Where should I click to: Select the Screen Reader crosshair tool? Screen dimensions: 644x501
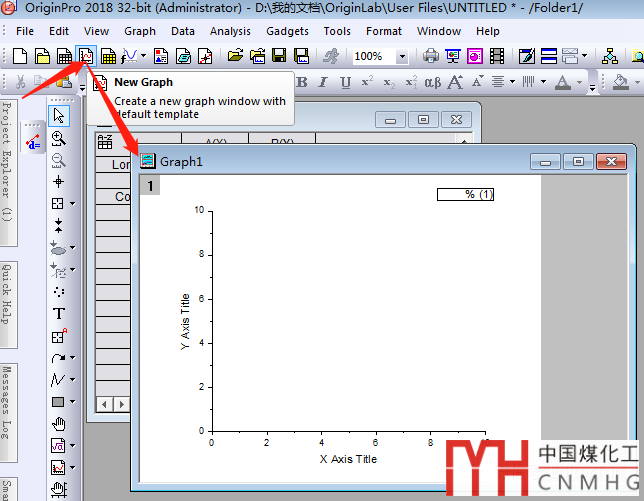click(59, 182)
